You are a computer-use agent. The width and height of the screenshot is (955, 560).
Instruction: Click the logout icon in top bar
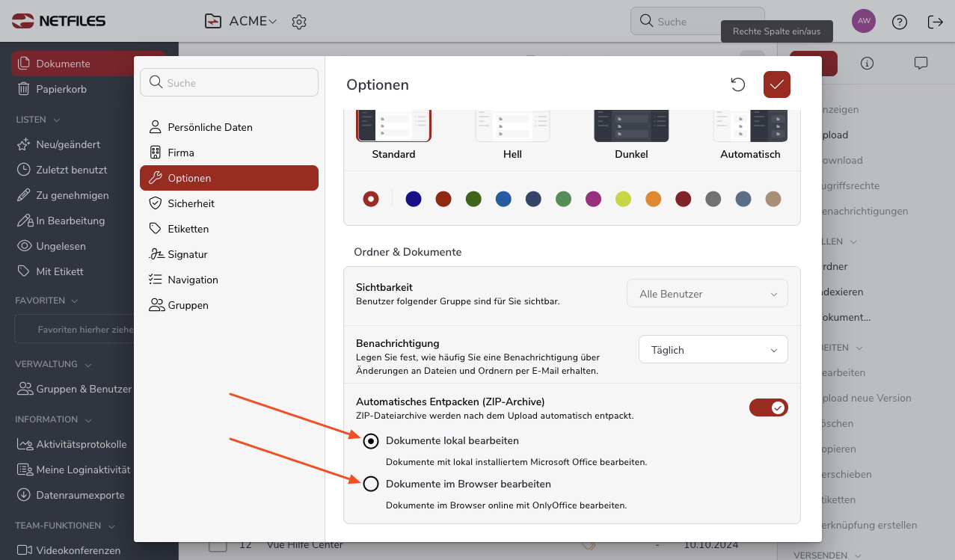[x=935, y=22]
